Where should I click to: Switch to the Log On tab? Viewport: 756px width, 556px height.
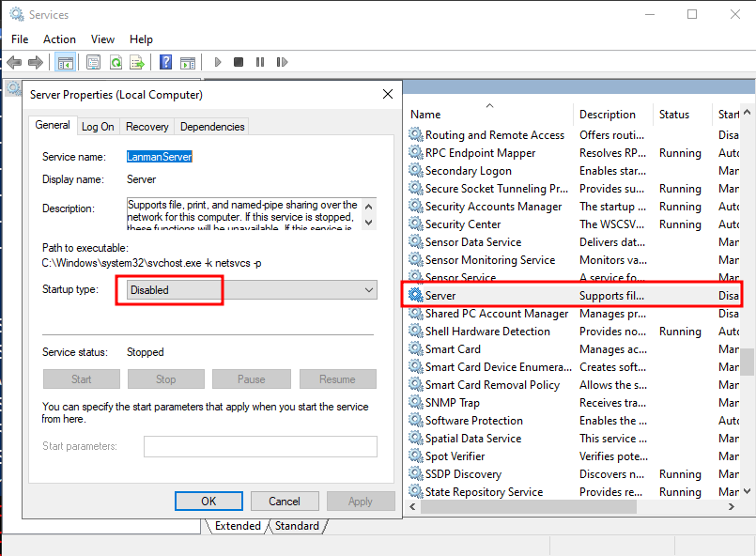point(98,127)
